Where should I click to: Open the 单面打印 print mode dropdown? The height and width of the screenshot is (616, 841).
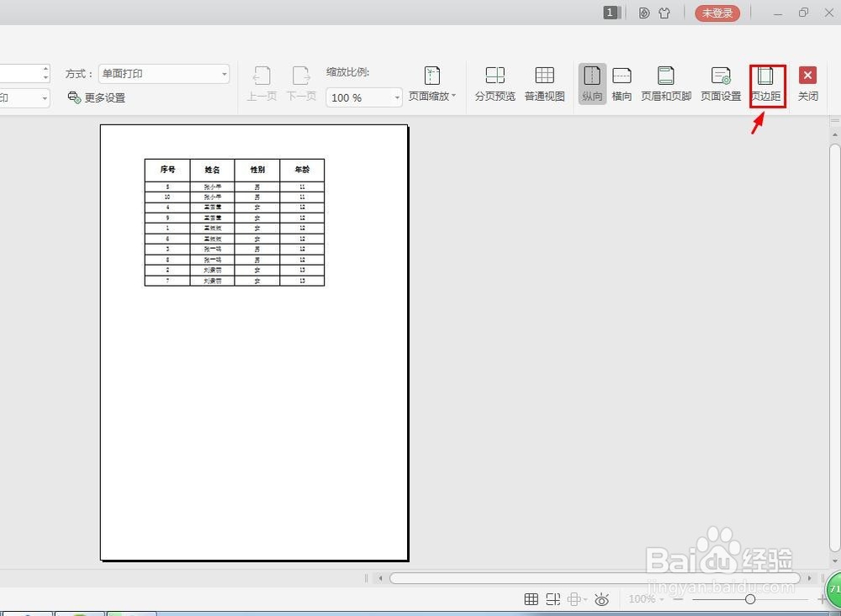[x=162, y=73]
